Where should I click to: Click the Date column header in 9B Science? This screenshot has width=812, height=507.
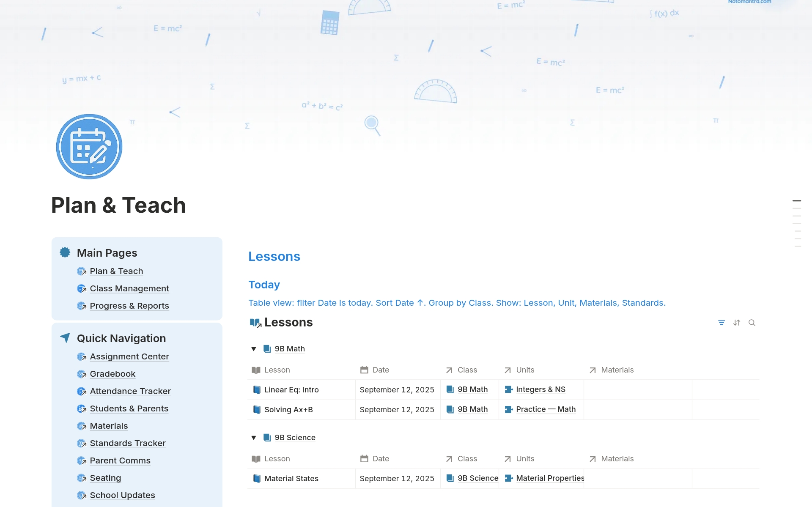(x=381, y=459)
